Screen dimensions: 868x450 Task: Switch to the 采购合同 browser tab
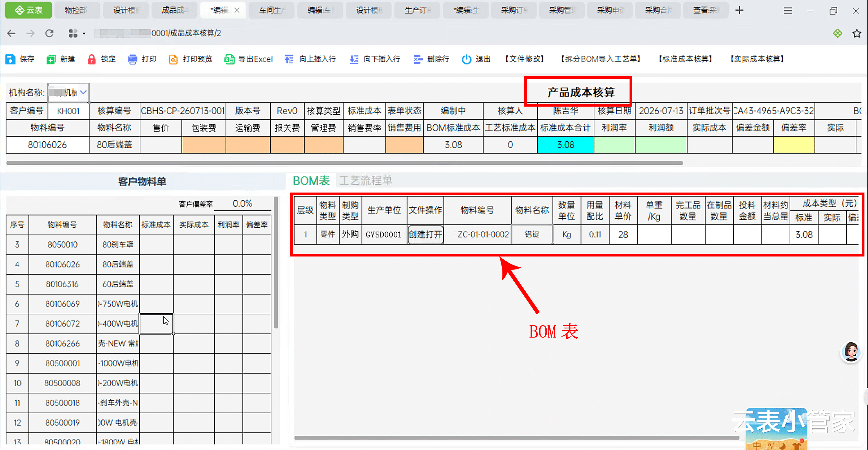pyautogui.click(x=657, y=10)
